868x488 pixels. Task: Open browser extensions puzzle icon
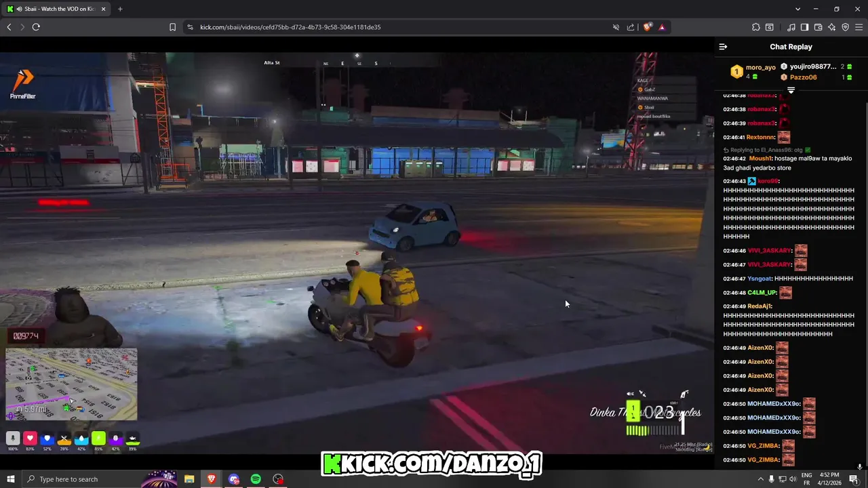756,27
